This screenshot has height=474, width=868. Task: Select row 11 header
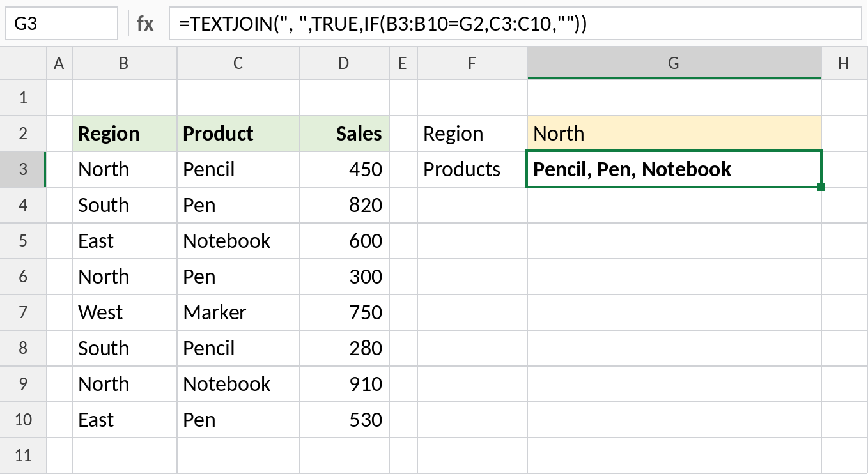coord(24,455)
